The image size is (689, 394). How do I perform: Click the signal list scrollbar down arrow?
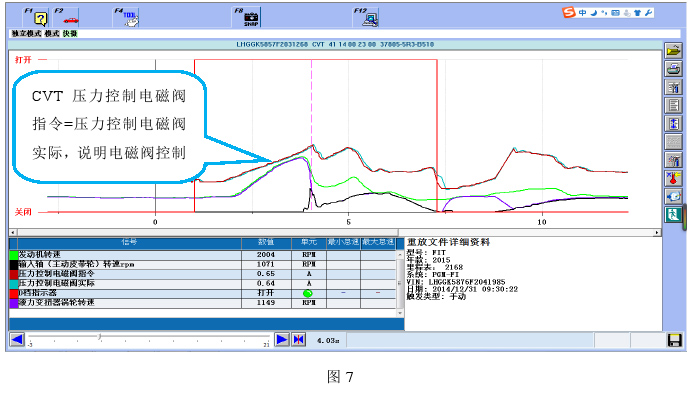[400, 313]
